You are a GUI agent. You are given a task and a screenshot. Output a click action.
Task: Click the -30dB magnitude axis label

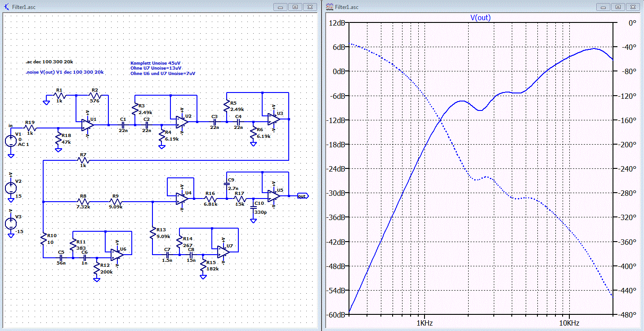pyautogui.click(x=335, y=193)
